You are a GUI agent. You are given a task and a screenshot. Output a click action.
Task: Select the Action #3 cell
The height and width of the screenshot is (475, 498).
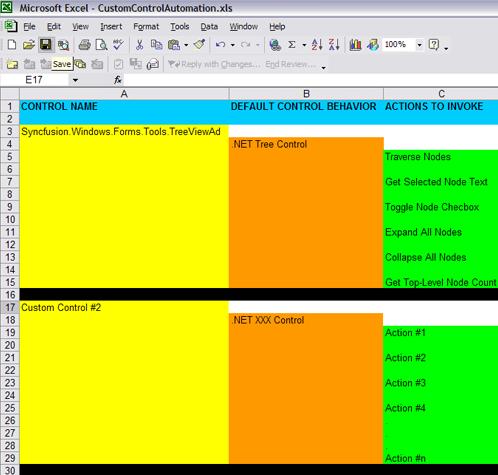(441, 383)
